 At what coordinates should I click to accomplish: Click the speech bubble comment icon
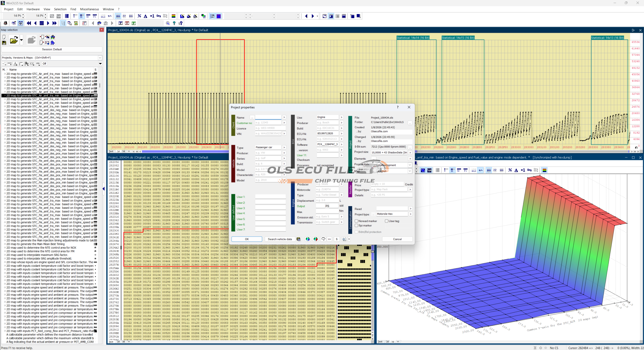[323, 239]
